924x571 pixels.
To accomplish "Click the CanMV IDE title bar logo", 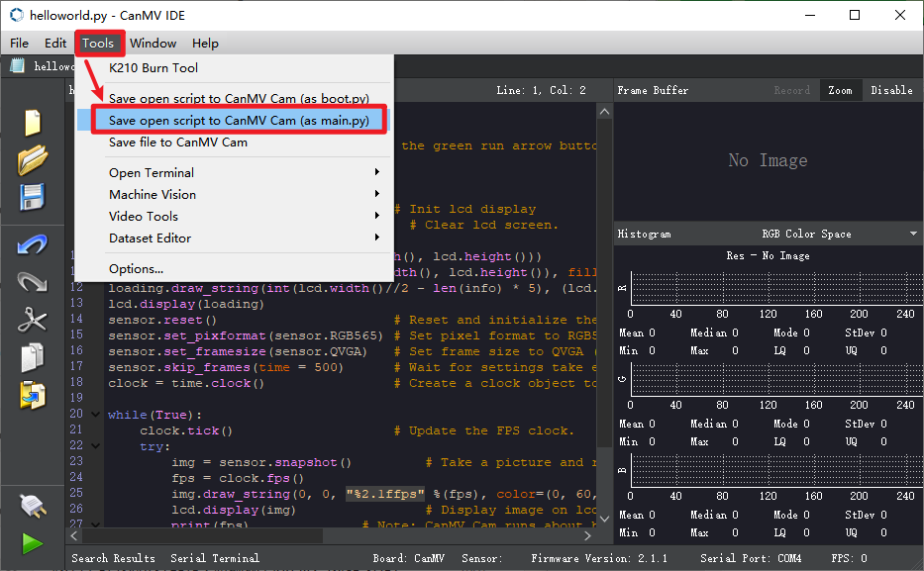I will pyautogui.click(x=17, y=15).
